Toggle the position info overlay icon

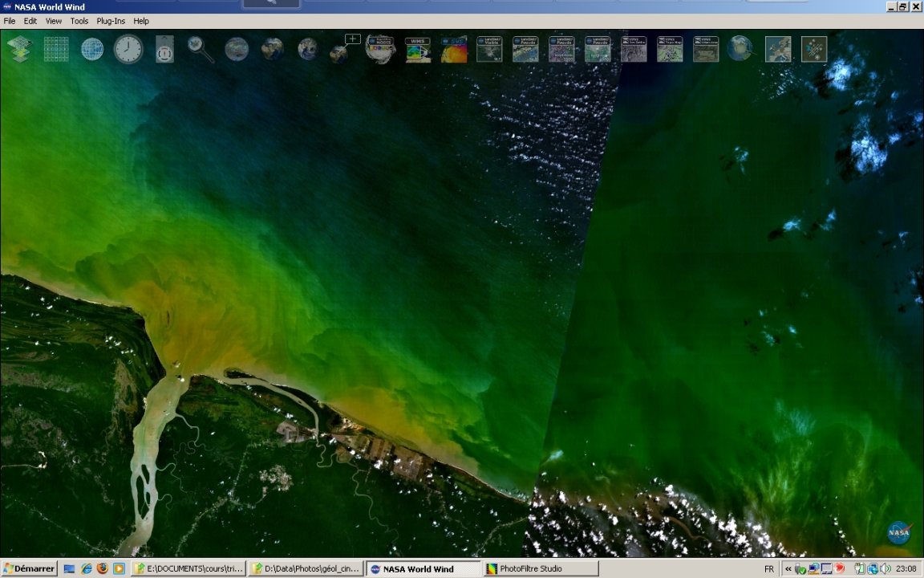pos(164,50)
